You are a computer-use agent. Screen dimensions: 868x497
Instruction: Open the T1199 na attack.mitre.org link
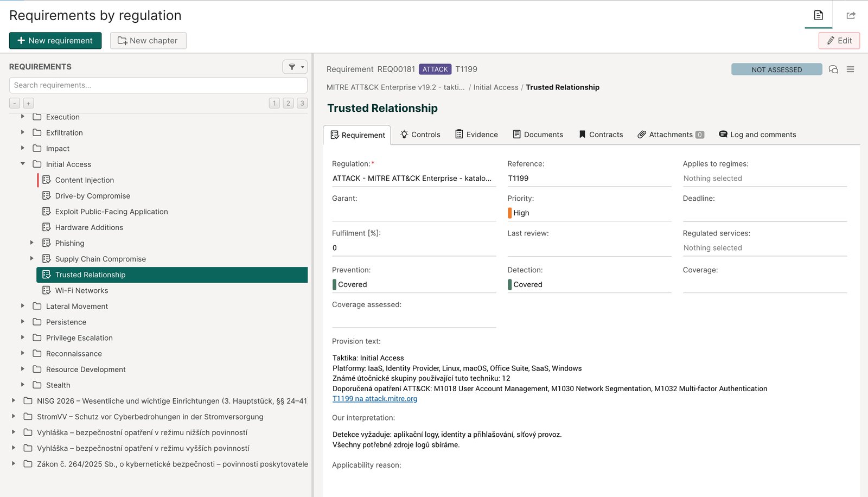375,399
